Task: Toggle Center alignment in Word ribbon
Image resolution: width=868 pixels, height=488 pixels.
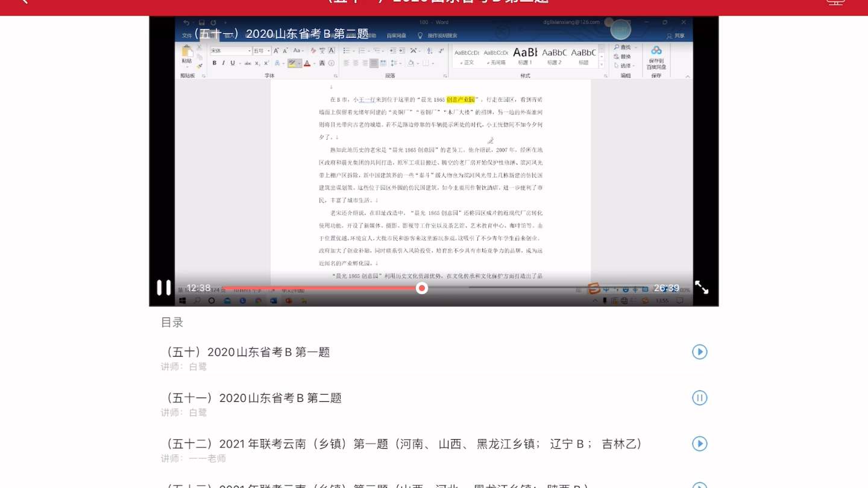Action: point(356,63)
